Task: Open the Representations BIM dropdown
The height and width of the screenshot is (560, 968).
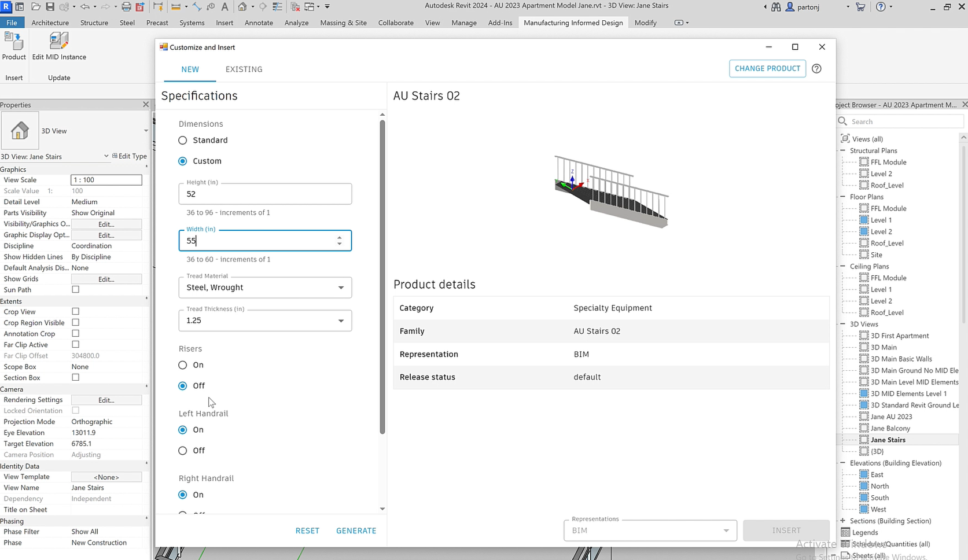Action: [650, 530]
